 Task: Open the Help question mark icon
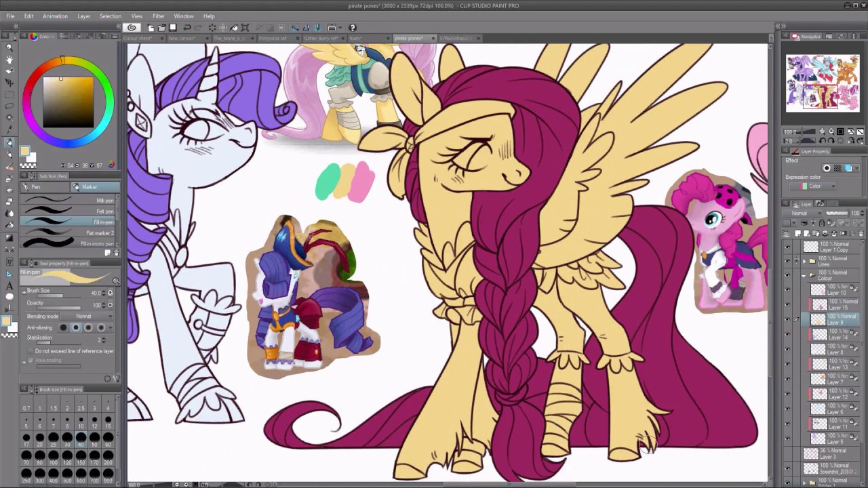click(x=352, y=28)
